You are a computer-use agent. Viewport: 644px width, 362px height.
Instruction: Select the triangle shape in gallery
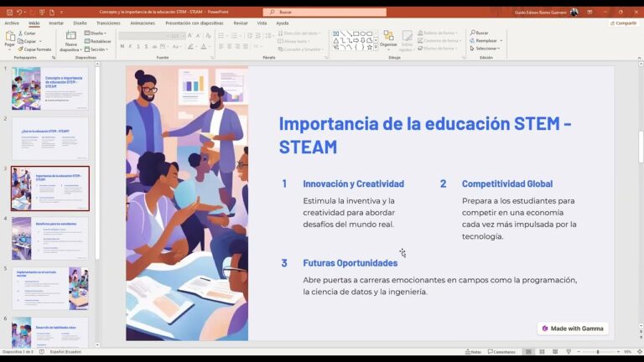(336, 40)
